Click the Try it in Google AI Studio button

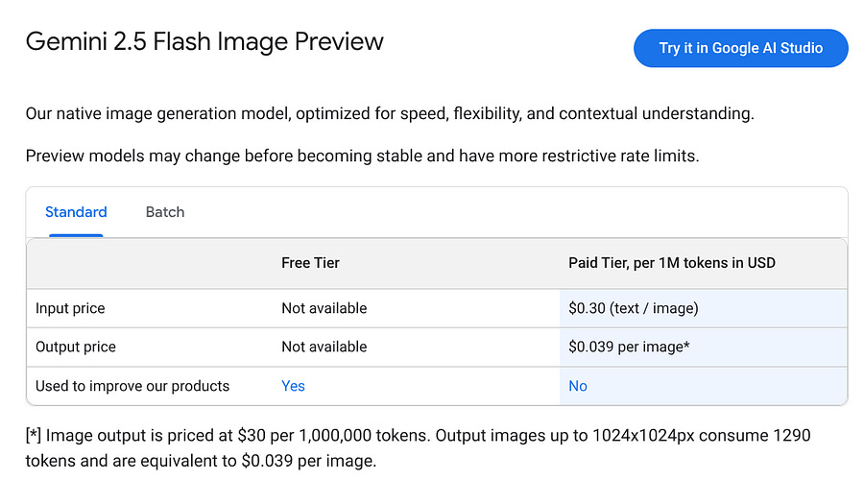[740, 48]
